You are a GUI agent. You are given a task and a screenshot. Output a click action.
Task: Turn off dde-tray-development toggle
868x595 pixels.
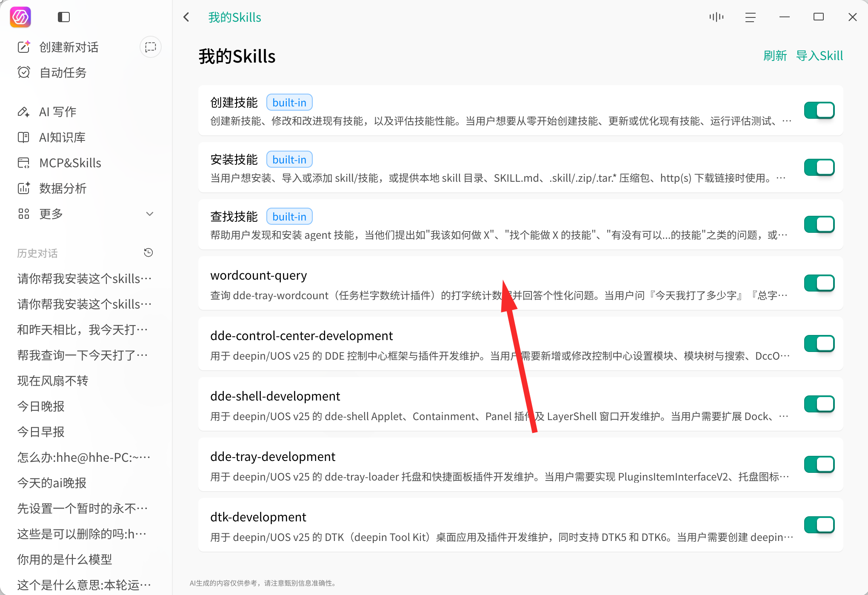(x=819, y=465)
